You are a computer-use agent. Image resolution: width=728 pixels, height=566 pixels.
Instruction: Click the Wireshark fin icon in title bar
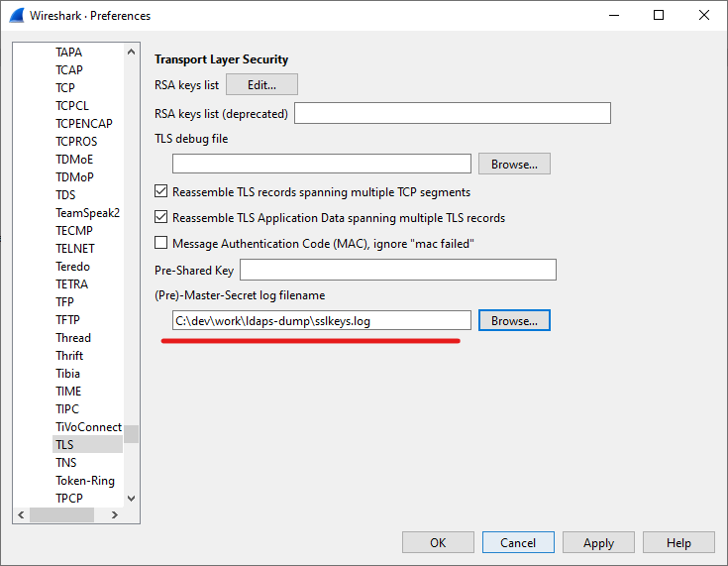pyautogui.click(x=17, y=15)
